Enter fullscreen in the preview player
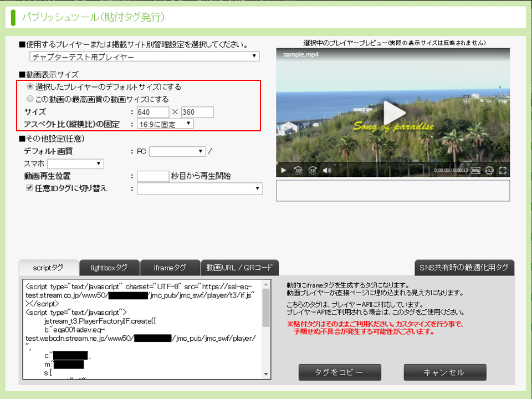Screen dimensions: 532x399 tap(503, 170)
